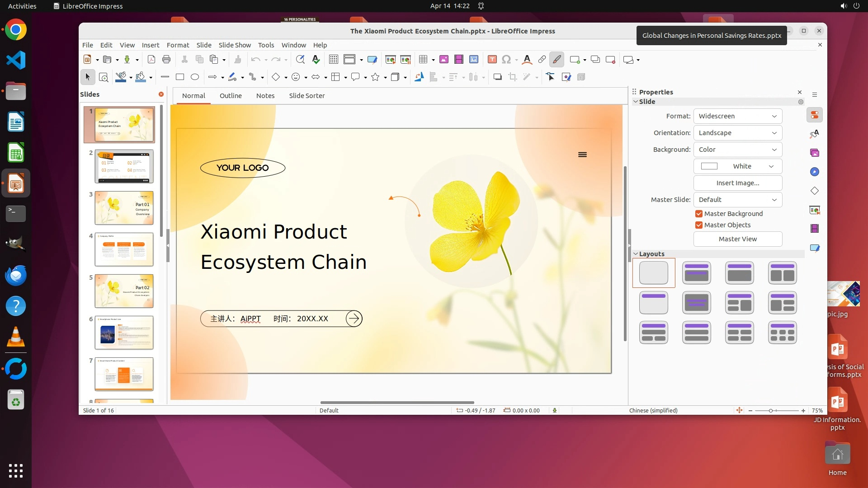Uncheck Master Background checkbox
Viewport: 868px width, 488px height.
coord(699,214)
